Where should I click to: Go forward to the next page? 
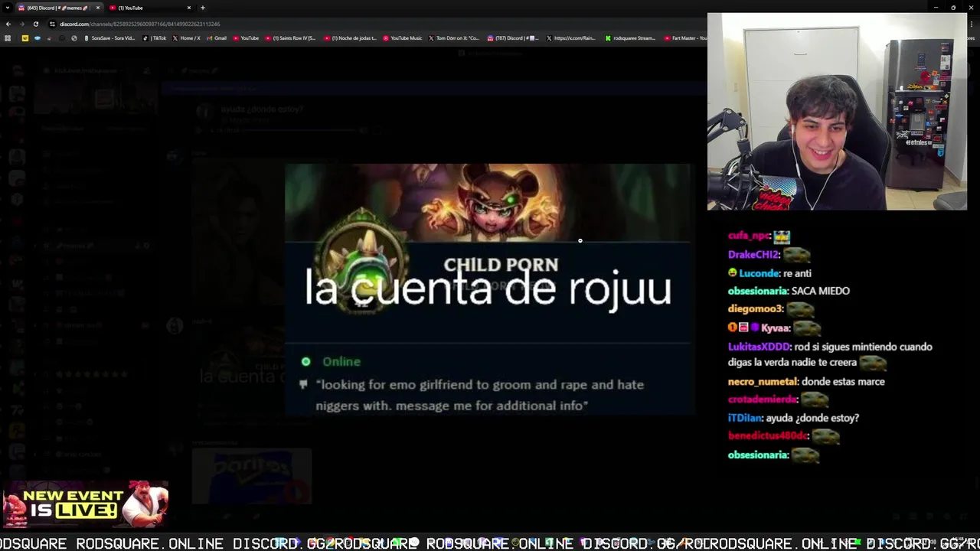coord(21,24)
